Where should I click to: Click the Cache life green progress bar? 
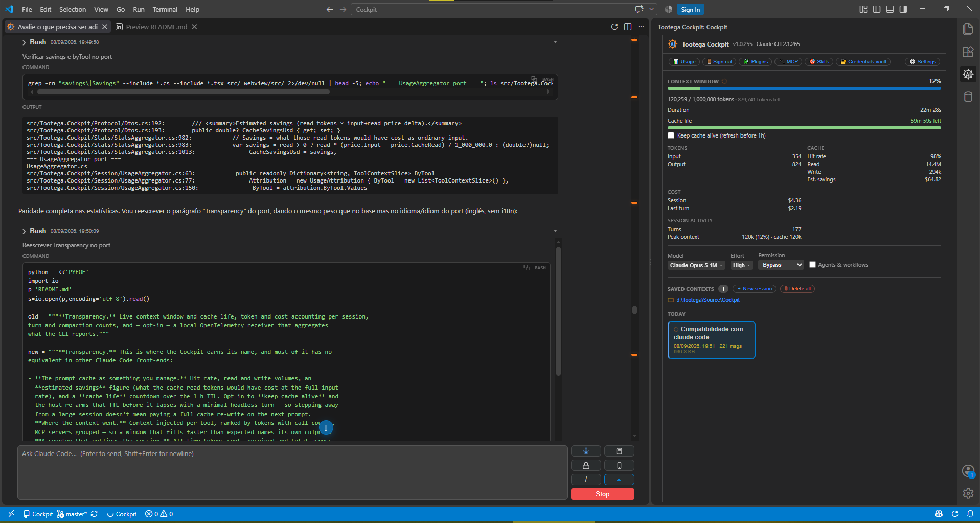pyautogui.click(x=804, y=128)
